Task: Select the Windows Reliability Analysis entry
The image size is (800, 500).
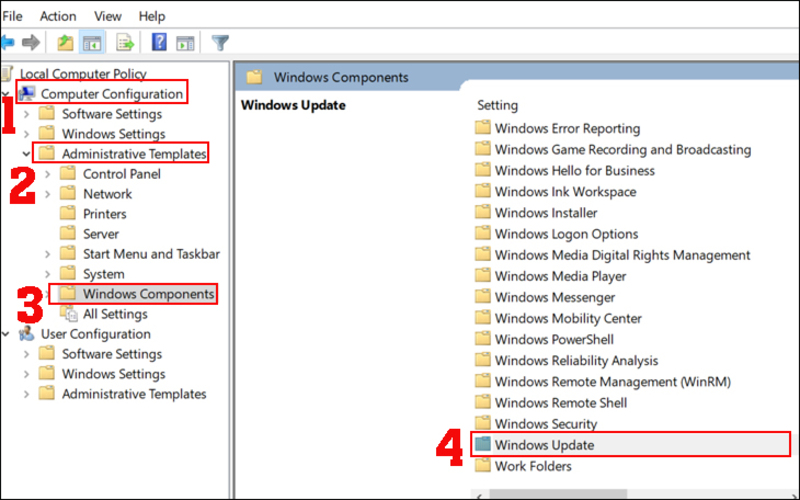Action: [x=576, y=361]
